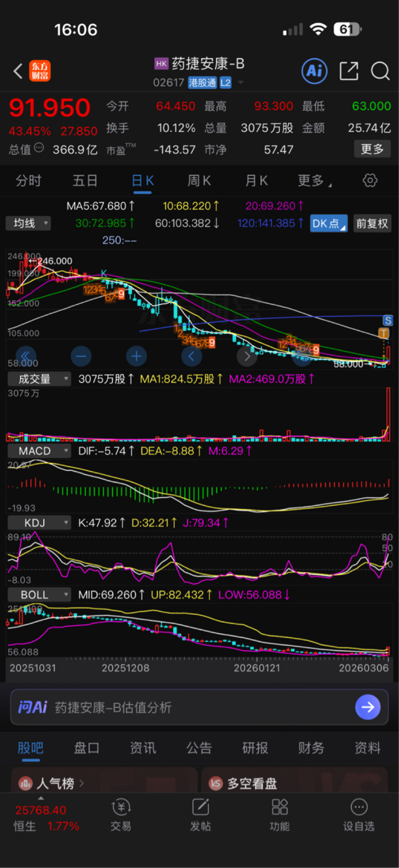Tap the K:47.92 KDJ value
The image size is (399, 868).
(101, 522)
